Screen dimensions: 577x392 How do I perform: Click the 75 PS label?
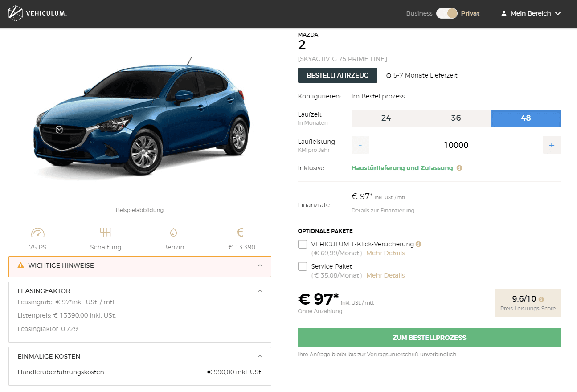pos(38,247)
